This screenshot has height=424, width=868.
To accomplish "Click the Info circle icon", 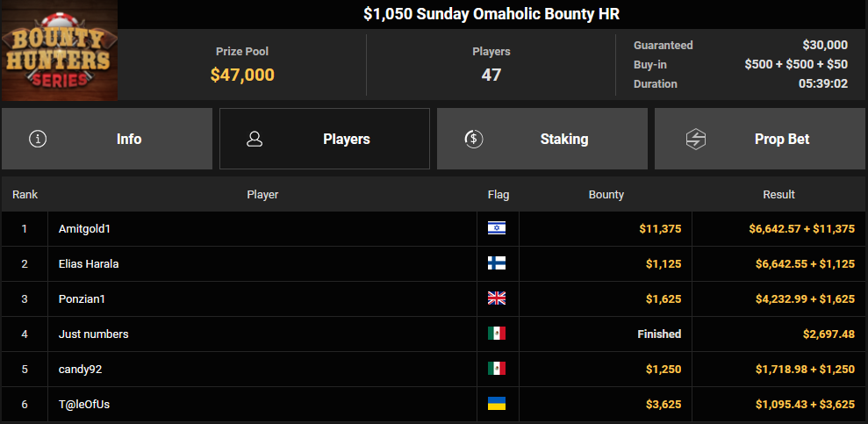I will [x=38, y=139].
